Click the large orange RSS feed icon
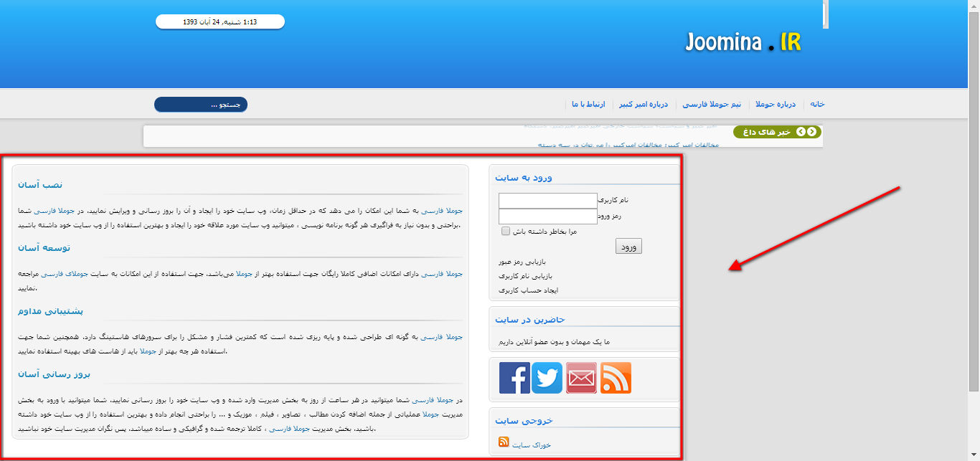 point(616,378)
